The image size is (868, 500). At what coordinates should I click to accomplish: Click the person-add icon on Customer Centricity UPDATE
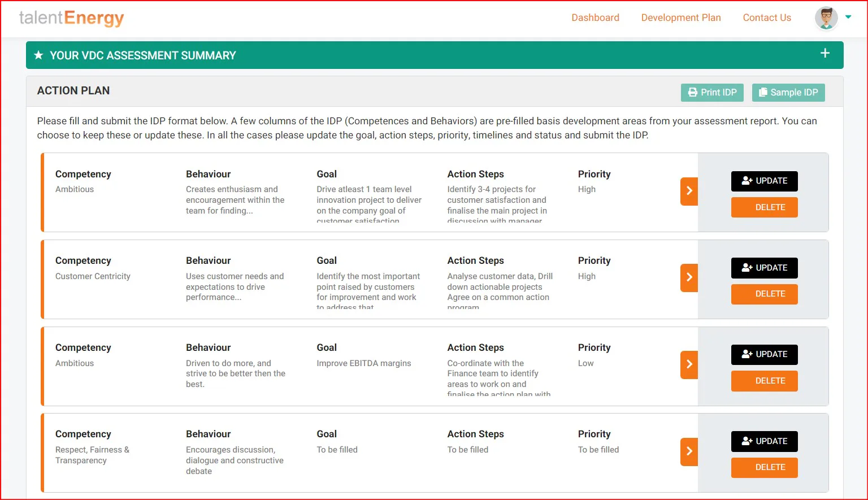747,268
